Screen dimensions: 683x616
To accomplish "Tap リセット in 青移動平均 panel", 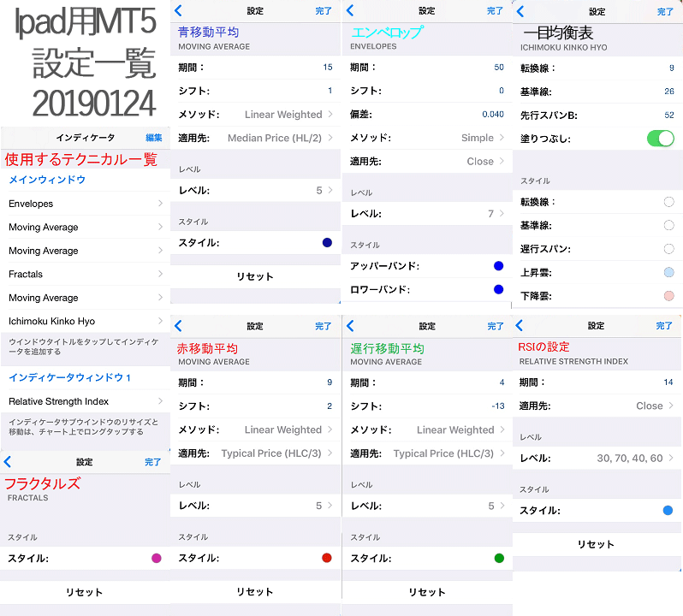I will coord(255,276).
